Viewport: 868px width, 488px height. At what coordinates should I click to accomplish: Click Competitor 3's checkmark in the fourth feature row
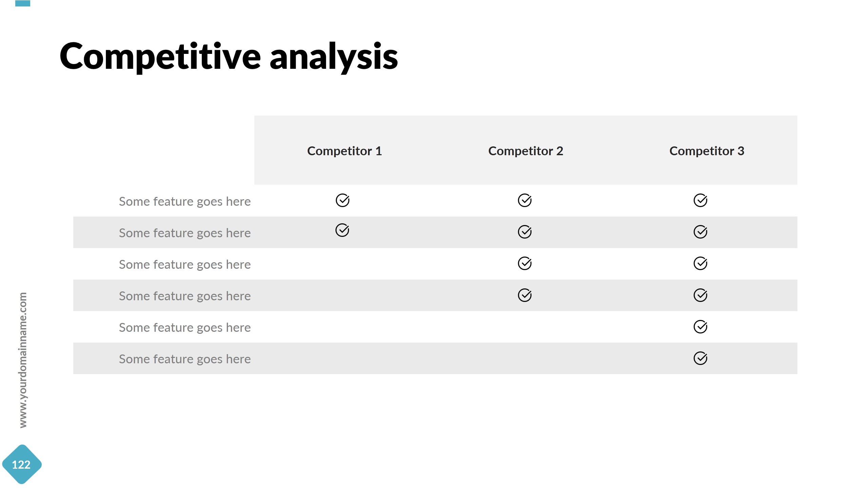point(700,295)
